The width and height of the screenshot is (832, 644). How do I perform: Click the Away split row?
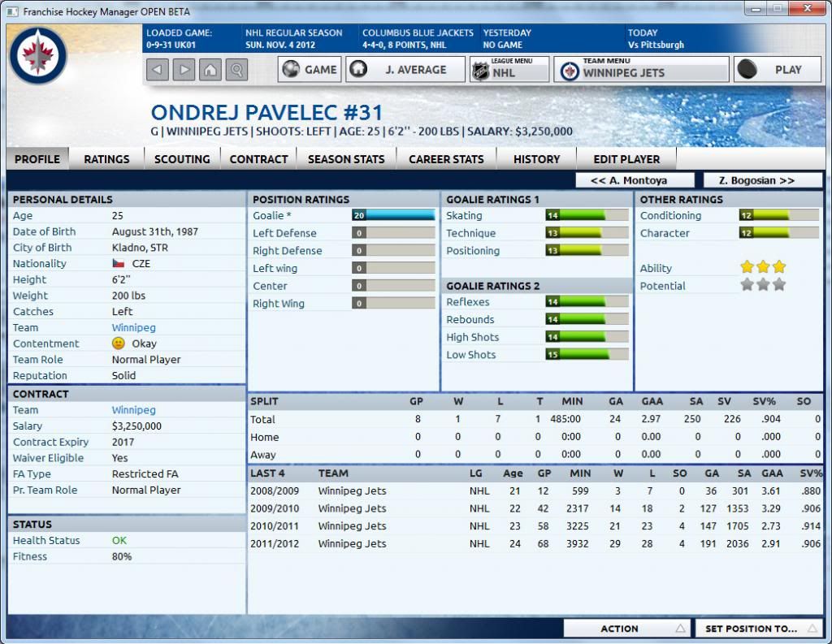click(x=535, y=454)
